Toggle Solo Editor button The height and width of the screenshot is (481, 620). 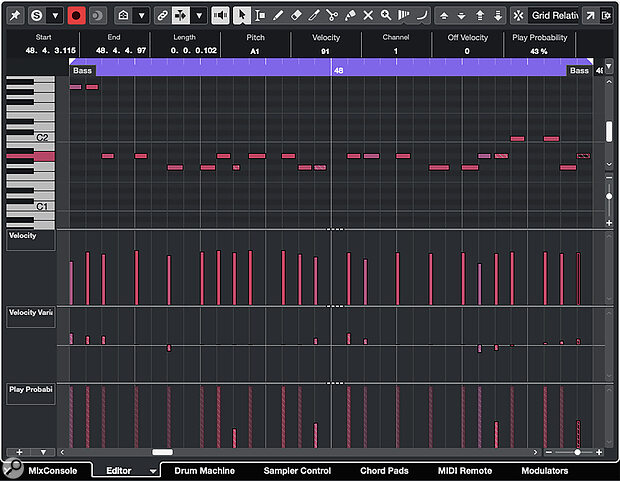(x=37, y=16)
